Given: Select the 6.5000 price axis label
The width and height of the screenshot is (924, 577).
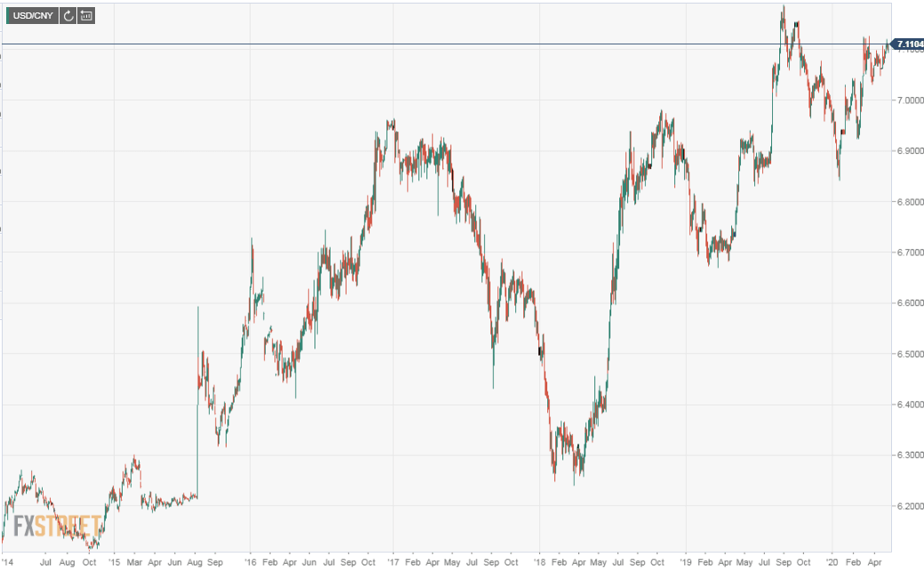Looking at the screenshot, I should click(906, 354).
